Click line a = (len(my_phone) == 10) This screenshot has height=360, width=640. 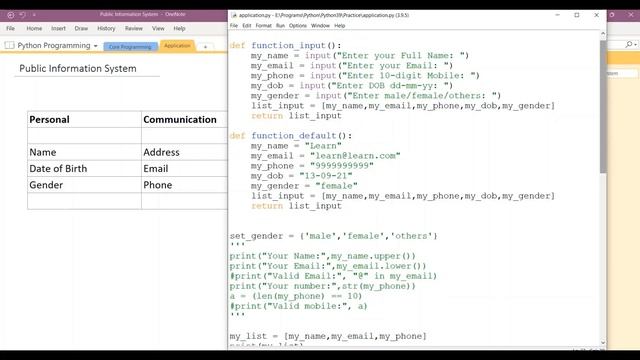[x=296, y=296]
